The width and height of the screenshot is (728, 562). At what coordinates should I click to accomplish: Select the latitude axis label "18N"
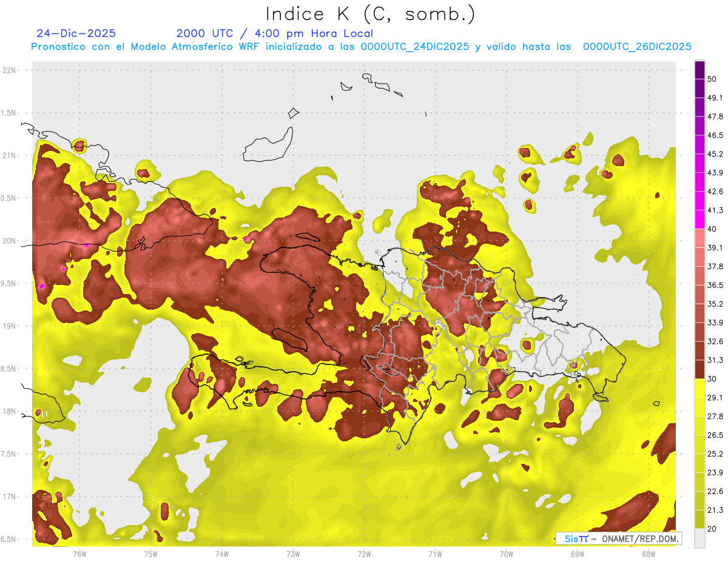[10, 412]
